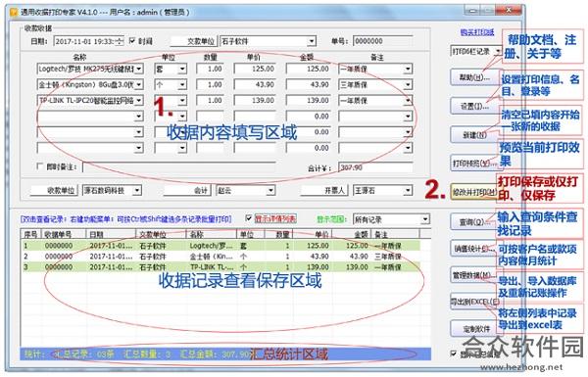Select record row 2 with 金士顿 item
This screenshot has width=588, height=377.
[220, 257]
